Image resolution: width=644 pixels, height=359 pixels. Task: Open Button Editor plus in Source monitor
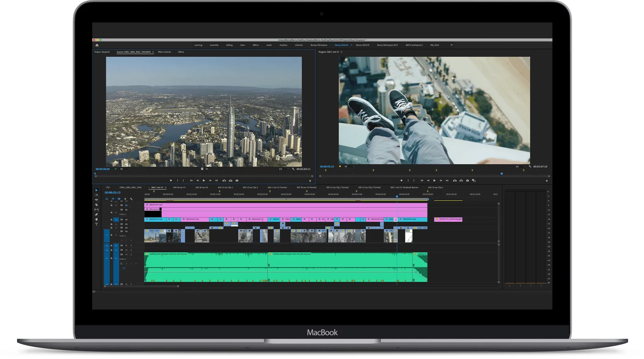(x=310, y=181)
